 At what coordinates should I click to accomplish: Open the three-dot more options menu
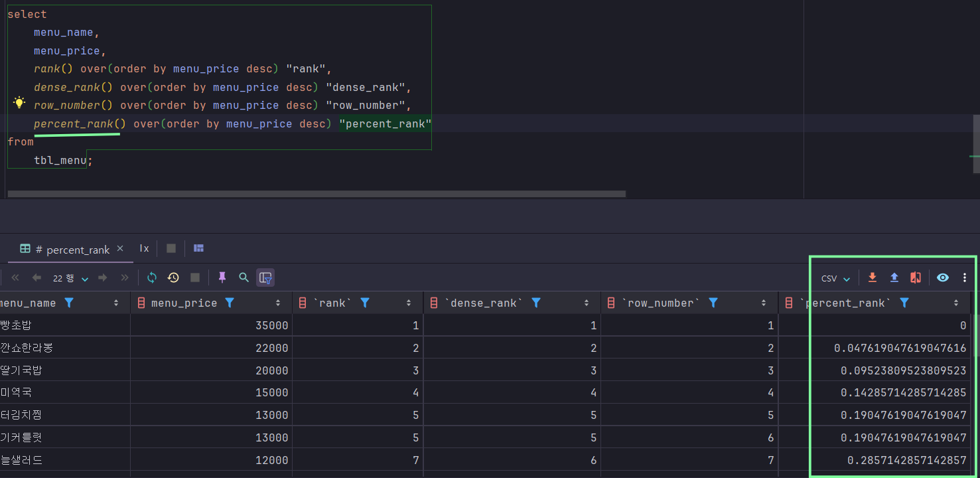point(965,278)
